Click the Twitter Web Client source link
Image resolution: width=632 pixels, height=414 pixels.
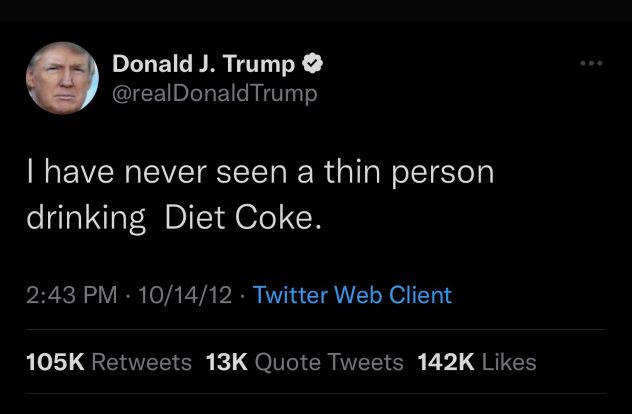352,295
